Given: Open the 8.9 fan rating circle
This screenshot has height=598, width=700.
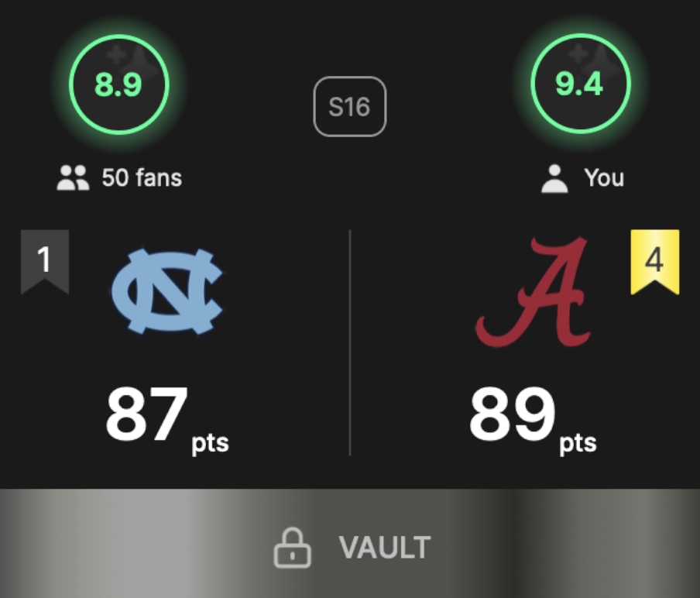Looking at the screenshot, I should coord(119,84).
